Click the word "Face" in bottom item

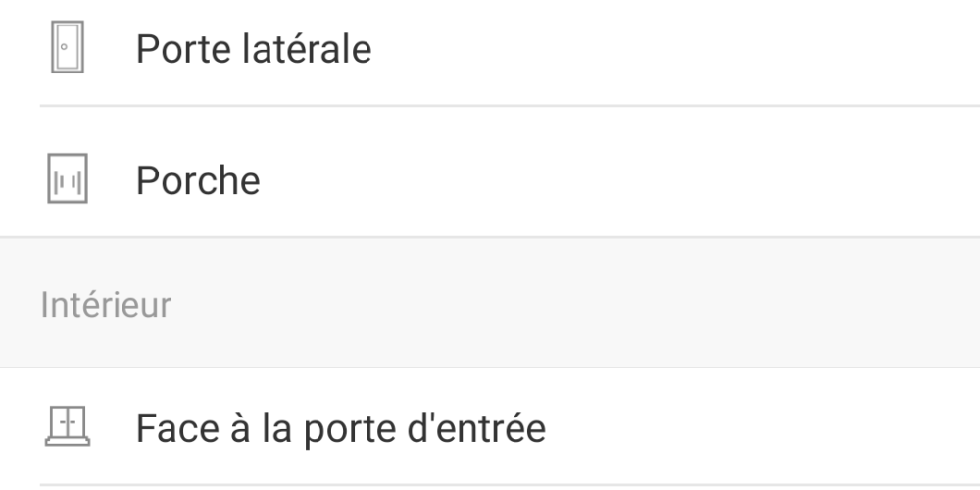click(176, 427)
